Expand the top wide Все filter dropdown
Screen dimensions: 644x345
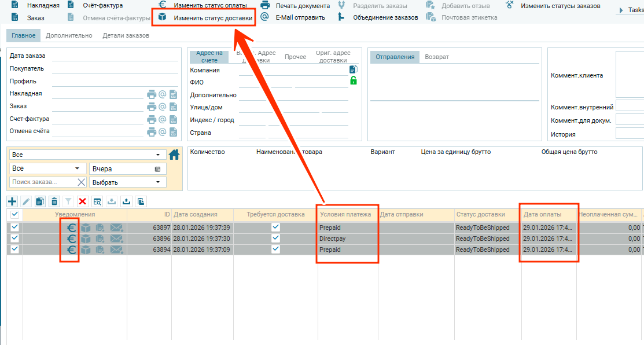point(86,155)
